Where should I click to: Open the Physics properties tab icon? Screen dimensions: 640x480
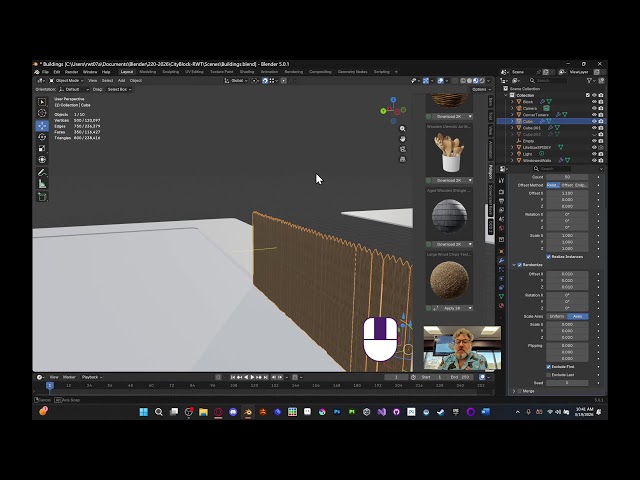click(x=502, y=278)
